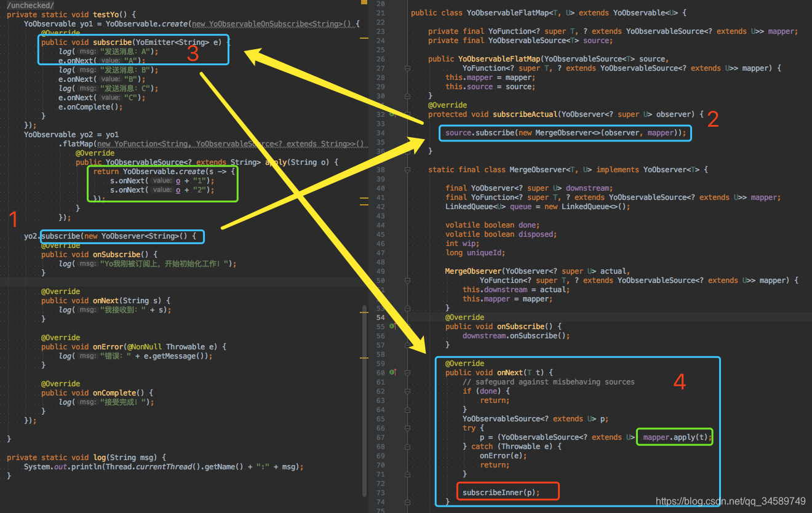The height and width of the screenshot is (513, 812).
Task: Collapse the constructor fold marker on line 27
Action: pyautogui.click(x=407, y=68)
